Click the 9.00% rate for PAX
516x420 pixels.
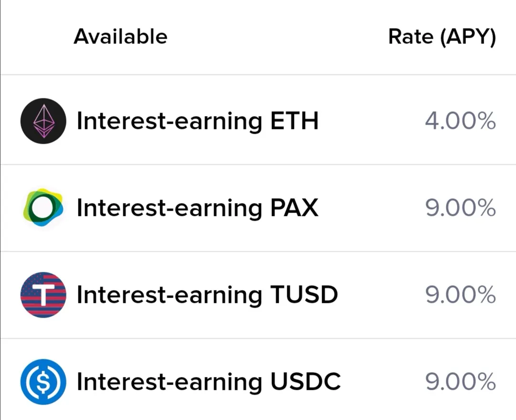[x=460, y=208]
